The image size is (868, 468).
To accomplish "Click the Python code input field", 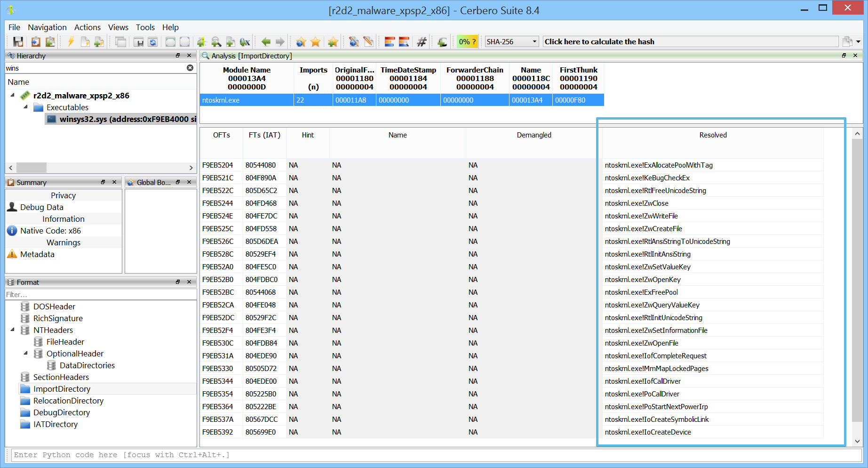I will pos(436,455).
